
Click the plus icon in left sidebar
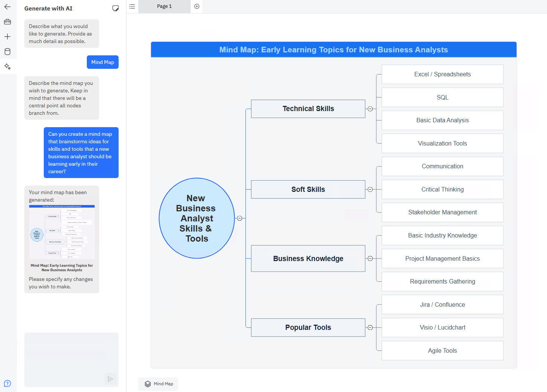[x=7, y=37]
